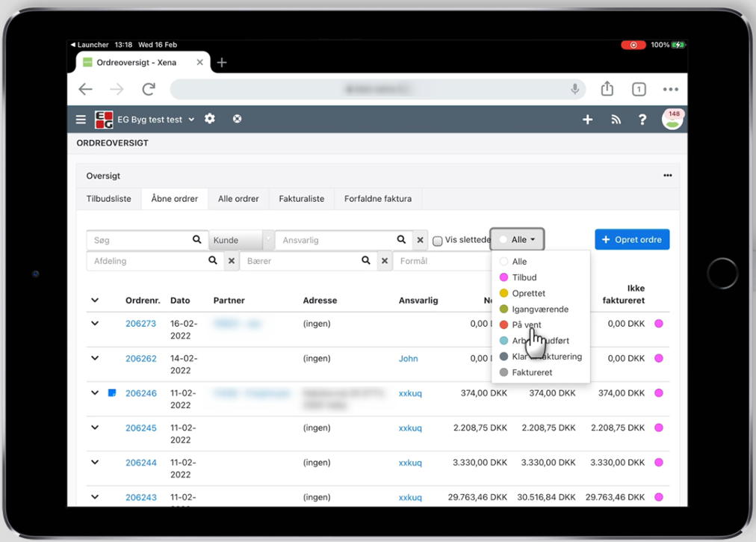Click the Opret ordre button
This screenshot has height=542, width=756.
tap(632, 240)
